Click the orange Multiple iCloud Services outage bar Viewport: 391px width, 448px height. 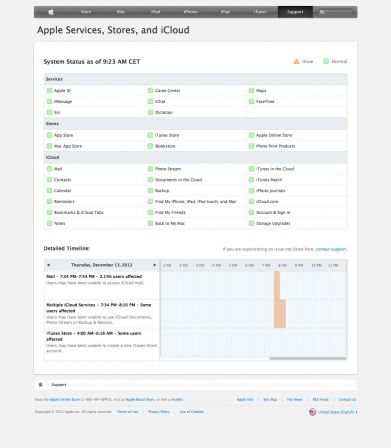point(280,314)
